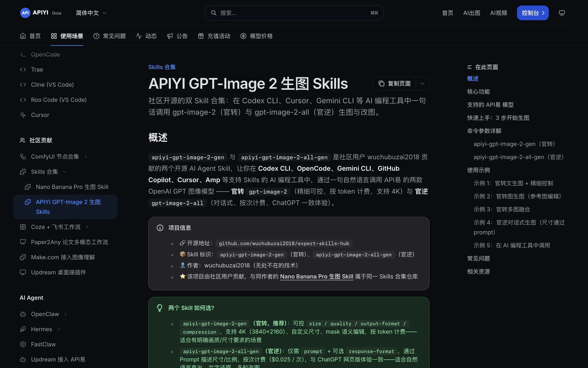Screen dimensions: 588x368
Task: Open the AI出图 top menu item
Action: point(472,13)
